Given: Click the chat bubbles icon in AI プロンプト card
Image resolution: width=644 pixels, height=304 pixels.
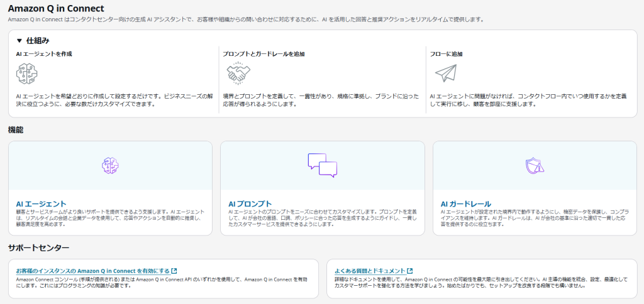Looking at the screenshot, I should coord(323,165).
